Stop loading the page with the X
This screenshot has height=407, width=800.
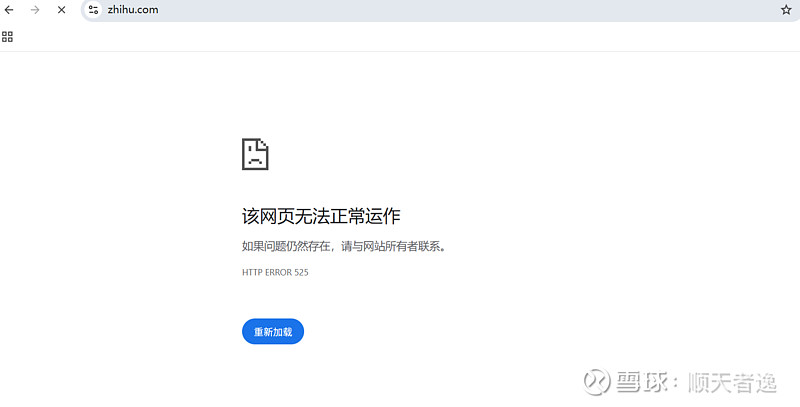pyautogui.click(x=61, y=10)
